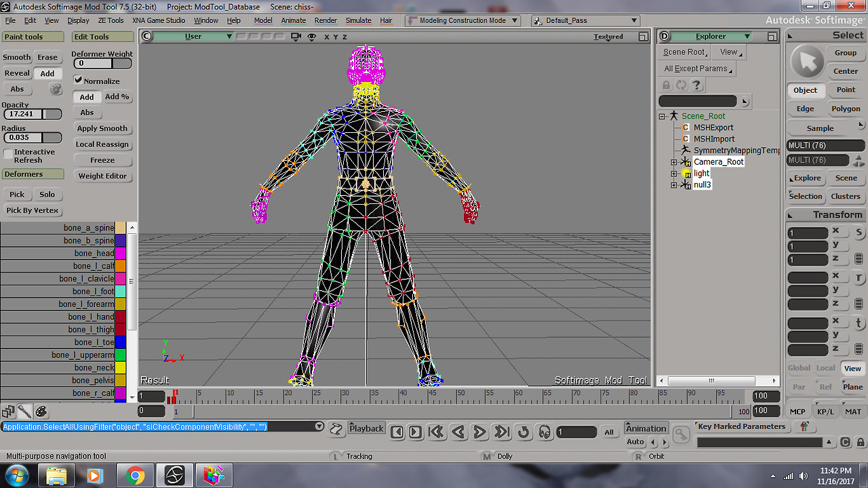Click the lock icon at bottom right
Viewport: 868px width, 488px height.
(x=859, y=443)
